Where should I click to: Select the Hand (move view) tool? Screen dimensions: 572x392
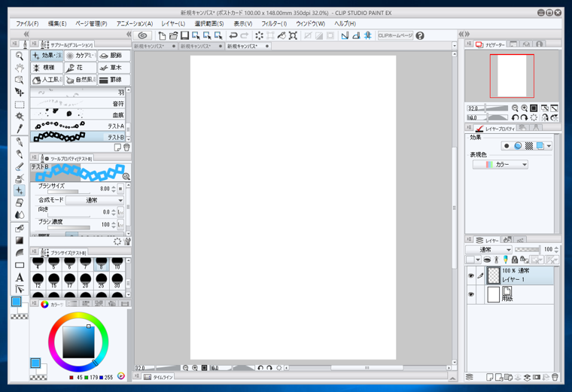pyautogui.click(x=20, y=68)
